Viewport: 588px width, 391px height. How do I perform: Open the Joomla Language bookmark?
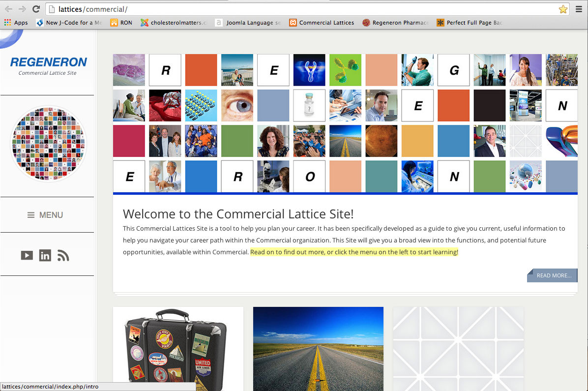(248, 23)
